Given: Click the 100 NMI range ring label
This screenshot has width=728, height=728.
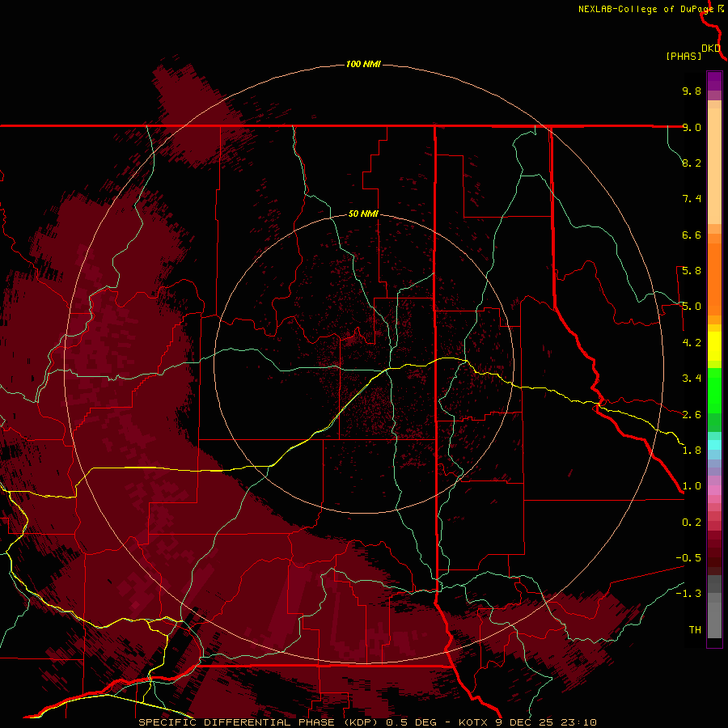Looking at the screenshot, I should 363,64.
